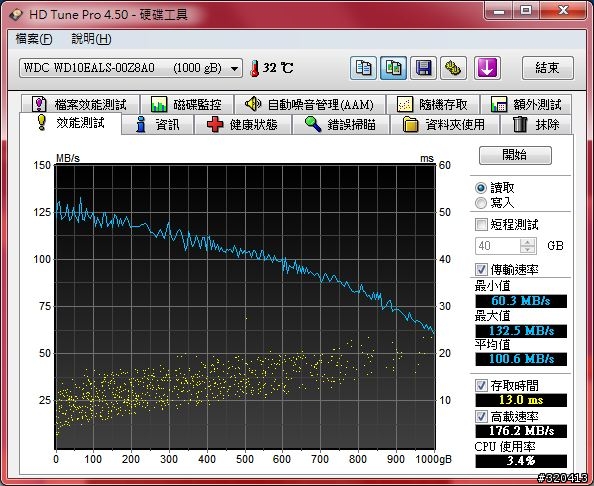Image resolution: width=594 pixels, height=486 pixels.
Task: Click the 開始 button
Action: click(515, 155)
